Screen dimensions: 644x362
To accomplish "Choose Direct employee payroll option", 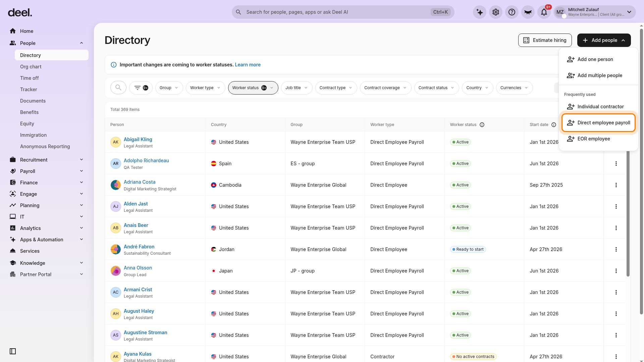I will coord(598,123).
